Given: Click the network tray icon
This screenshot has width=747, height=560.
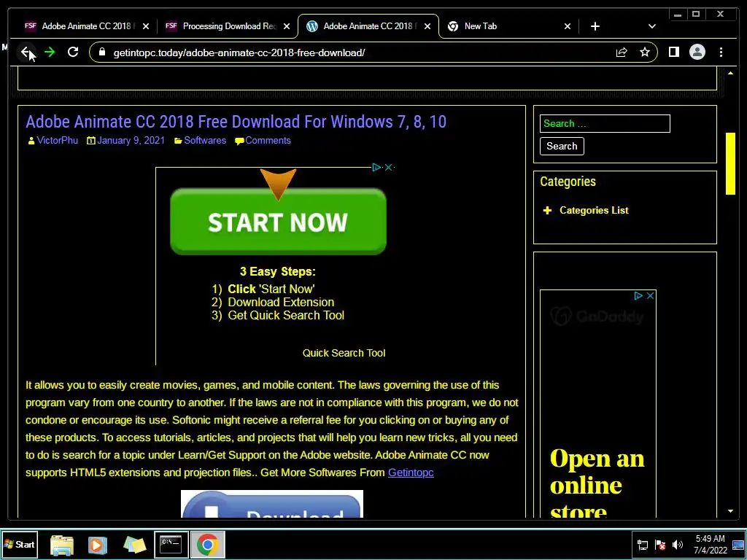Looking at the screenshot, I should (642, 545).
